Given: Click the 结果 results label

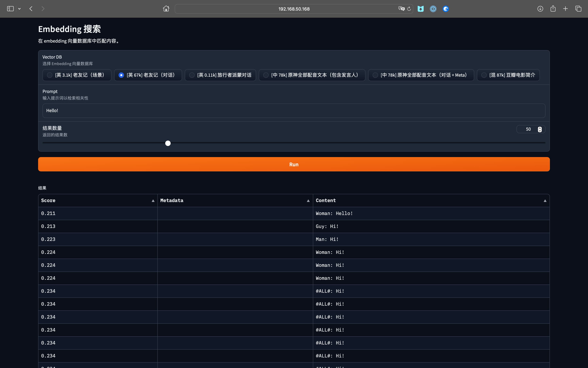Looking at the screenshot, I should tap(42, 188).
